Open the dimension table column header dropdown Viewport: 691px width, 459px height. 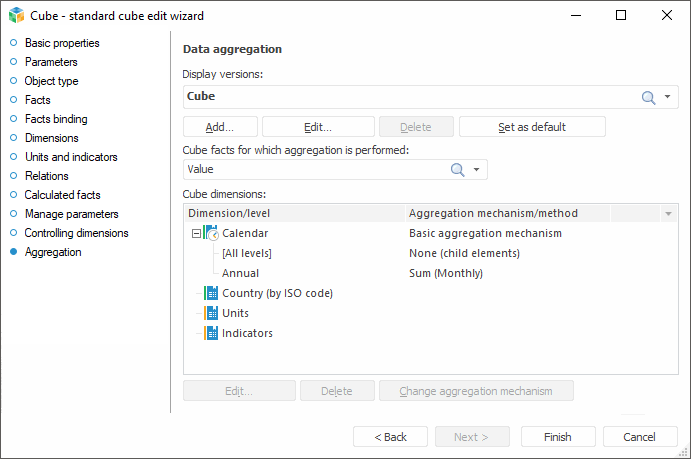coord(668,213)
